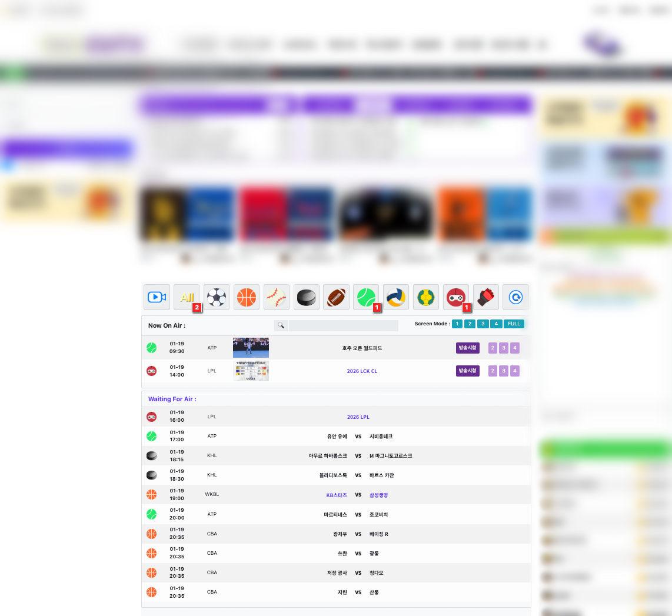Click 방송시청 for 호주 오픈 월드피드
This screenshot has height=616, width=672.
point(468,348)
